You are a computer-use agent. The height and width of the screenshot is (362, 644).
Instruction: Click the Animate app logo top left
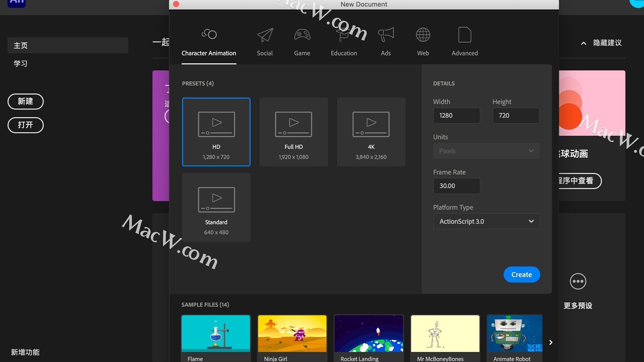click(16, 3)
